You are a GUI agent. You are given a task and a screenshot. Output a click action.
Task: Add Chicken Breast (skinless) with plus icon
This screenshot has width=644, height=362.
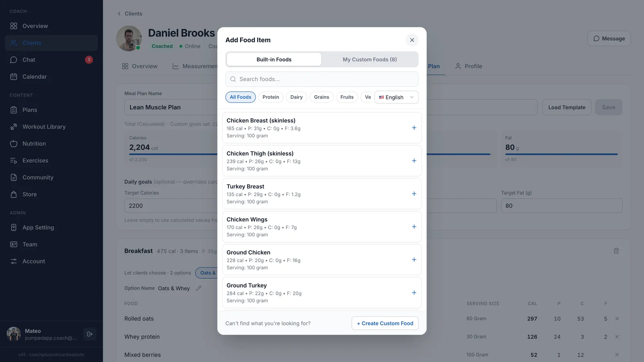tap(414, 128)
